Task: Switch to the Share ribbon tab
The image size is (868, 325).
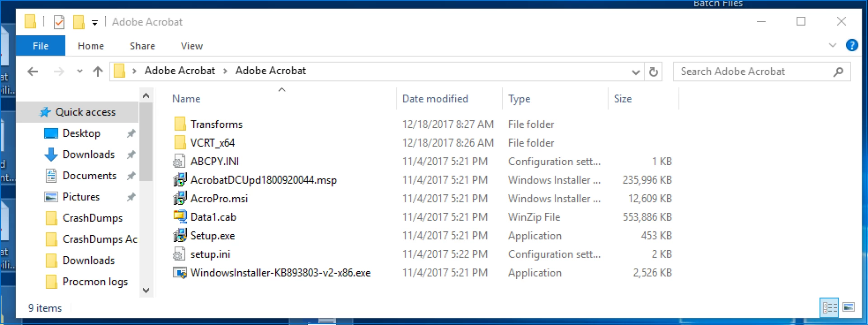Action: pos(142,46)
